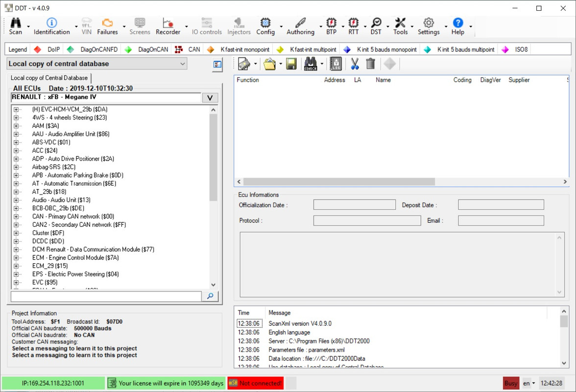576x392 pixels.
Task: Click the DiagOnCAN legend item
Action: click(x=147, y=49)
